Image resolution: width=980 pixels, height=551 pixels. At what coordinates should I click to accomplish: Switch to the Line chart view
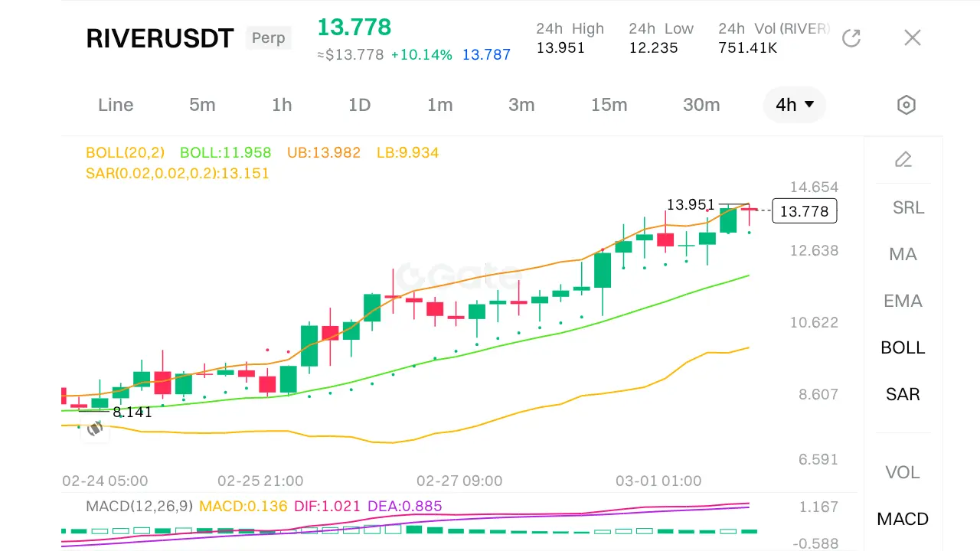coord(116,105)
